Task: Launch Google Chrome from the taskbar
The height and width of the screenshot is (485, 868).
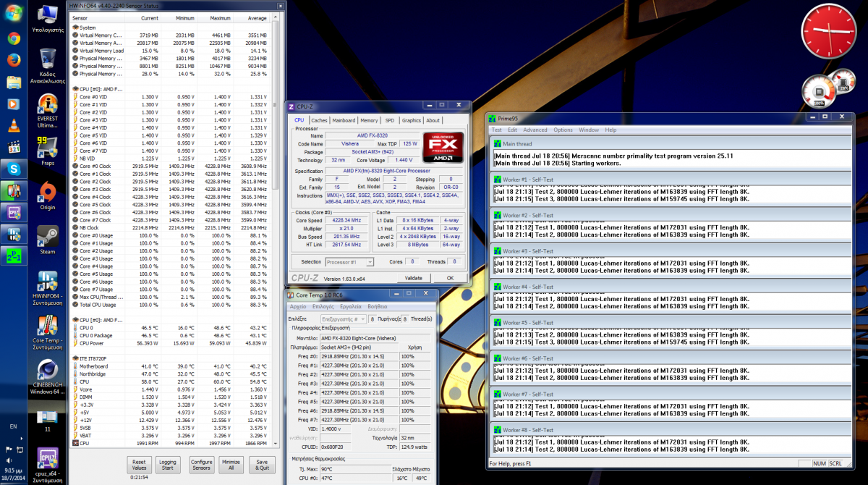Action: click(x=13, y=38)
